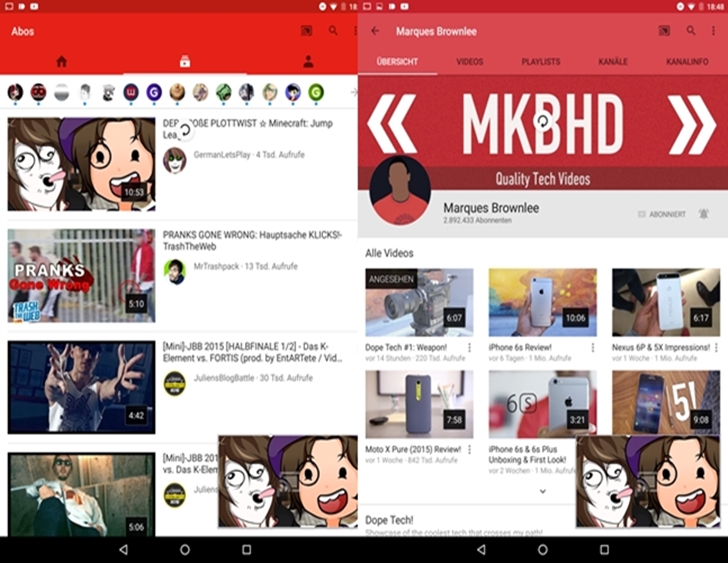728x563 pixels.
Task: Switch to the VIDEOS tab
Action: pyautogui.click(x=469, y=61)
